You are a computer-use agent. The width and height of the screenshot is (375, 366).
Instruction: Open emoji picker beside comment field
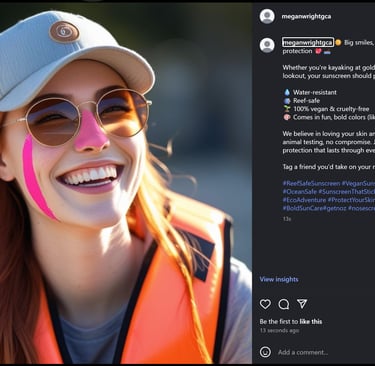pyautogui.click(x=265, y=352)
